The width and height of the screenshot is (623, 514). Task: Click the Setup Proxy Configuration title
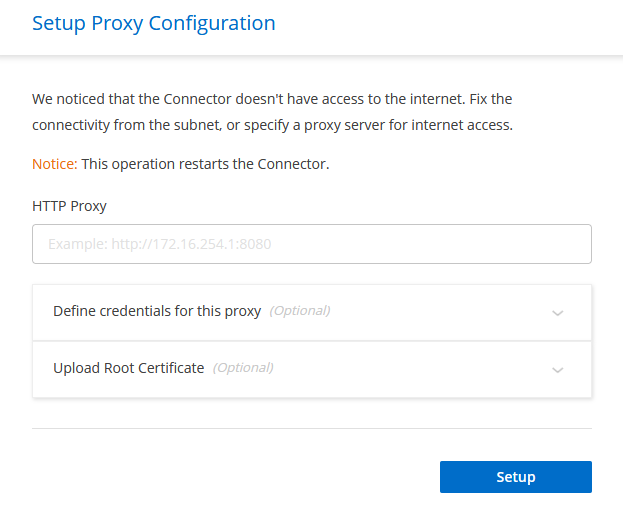pyautogui.click(x=153, y=22)
